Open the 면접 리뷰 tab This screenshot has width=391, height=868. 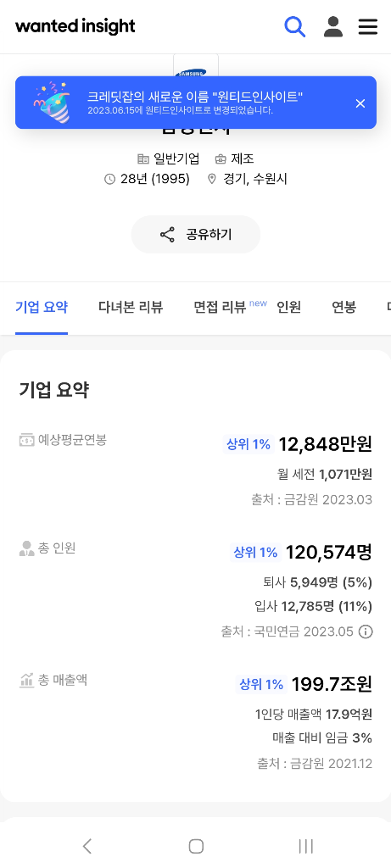click(x=220, y=307)
